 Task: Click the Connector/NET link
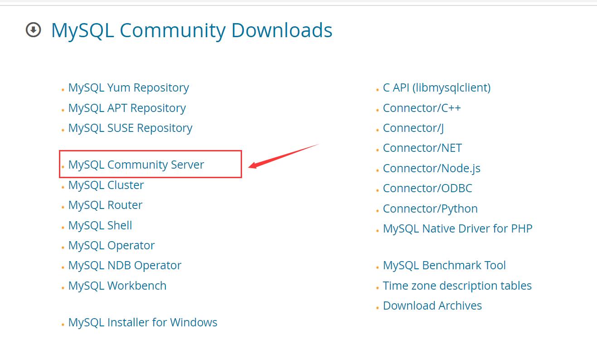422,148
